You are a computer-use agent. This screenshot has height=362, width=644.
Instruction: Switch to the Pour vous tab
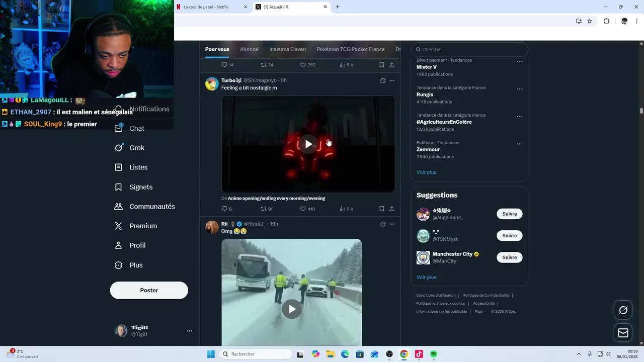click(217, 49)
